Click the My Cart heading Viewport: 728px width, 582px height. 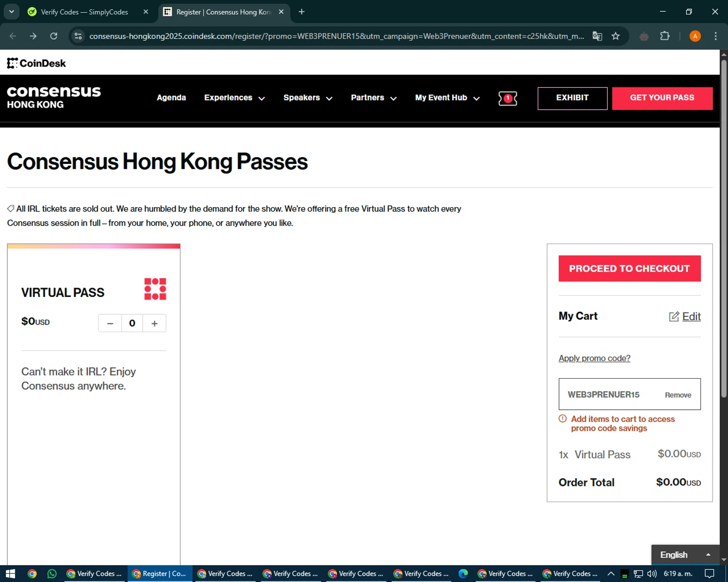tap(578, 316)
